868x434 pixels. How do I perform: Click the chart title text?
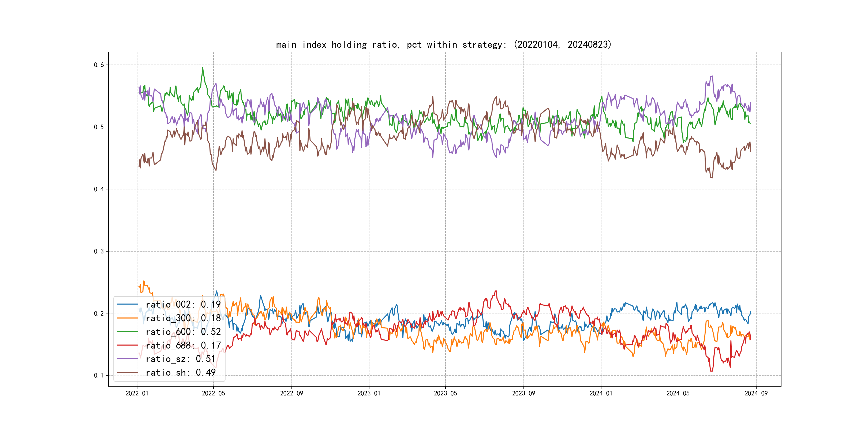pos(443,44)
